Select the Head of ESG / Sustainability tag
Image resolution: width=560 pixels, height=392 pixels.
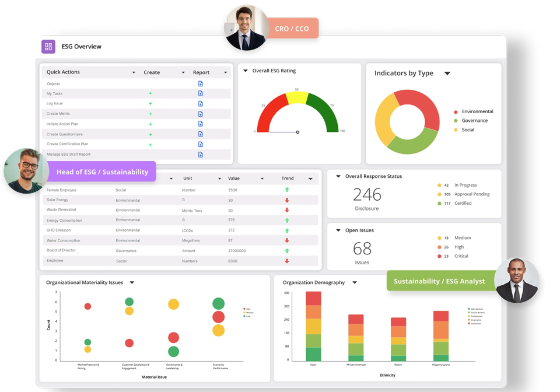click(102, 172)
